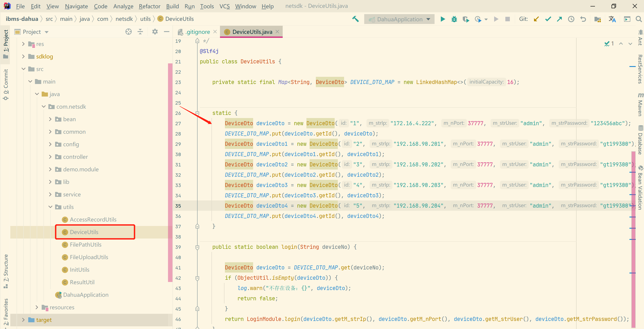Viewport: 644px width, 329px height.
Task: Run DahuaApplication with the green play button
Action: (x=442, y=19)
